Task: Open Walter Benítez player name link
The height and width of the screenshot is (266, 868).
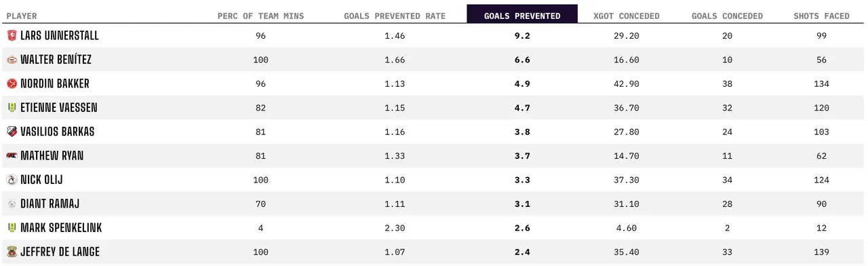Action: 56,60
